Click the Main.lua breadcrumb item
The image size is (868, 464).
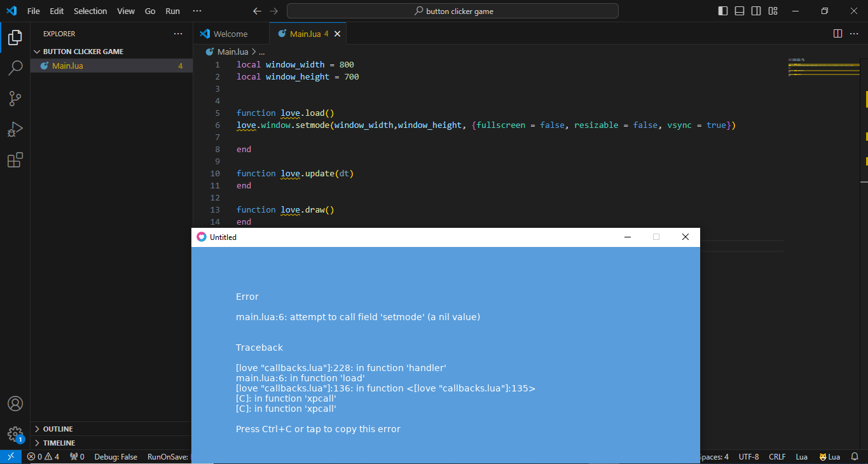(233, 52)
